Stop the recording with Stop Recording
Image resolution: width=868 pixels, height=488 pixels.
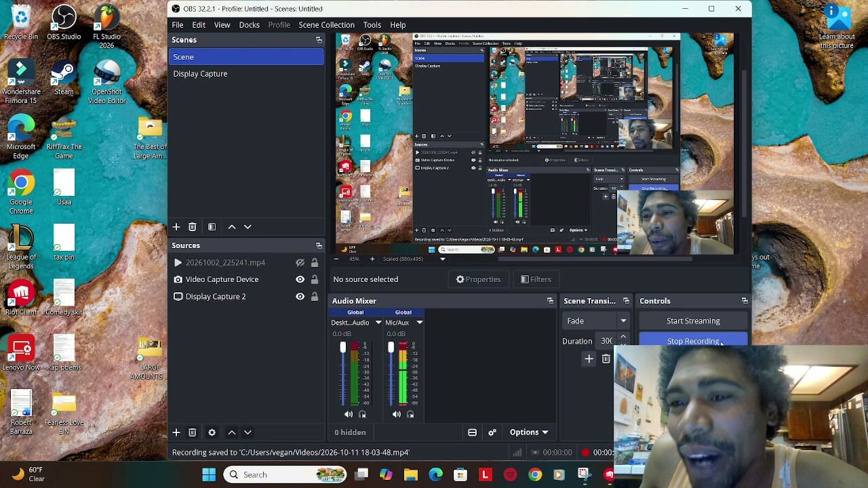click(693, 340)
